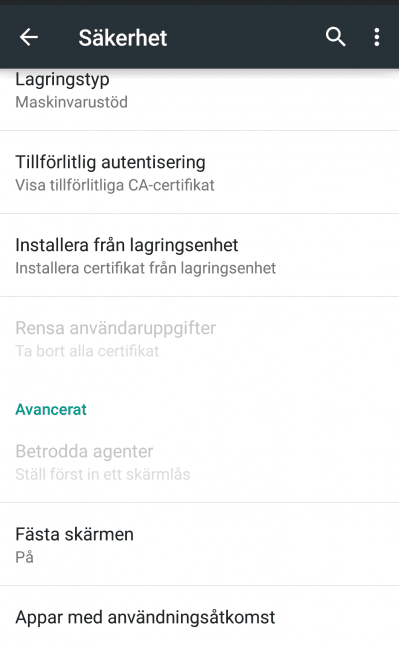
Task: Select the disabled Betrodda agenter entry
Action: coord(200,462)
